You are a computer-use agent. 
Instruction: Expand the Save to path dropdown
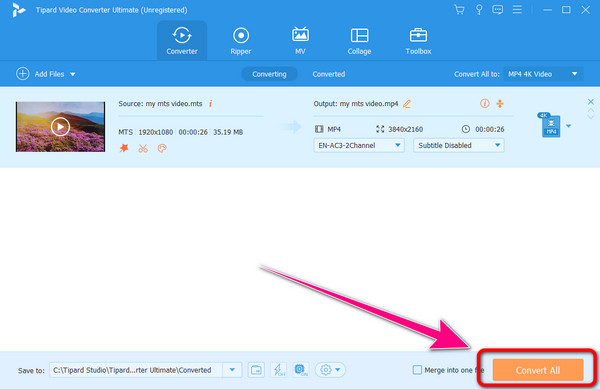232,370
